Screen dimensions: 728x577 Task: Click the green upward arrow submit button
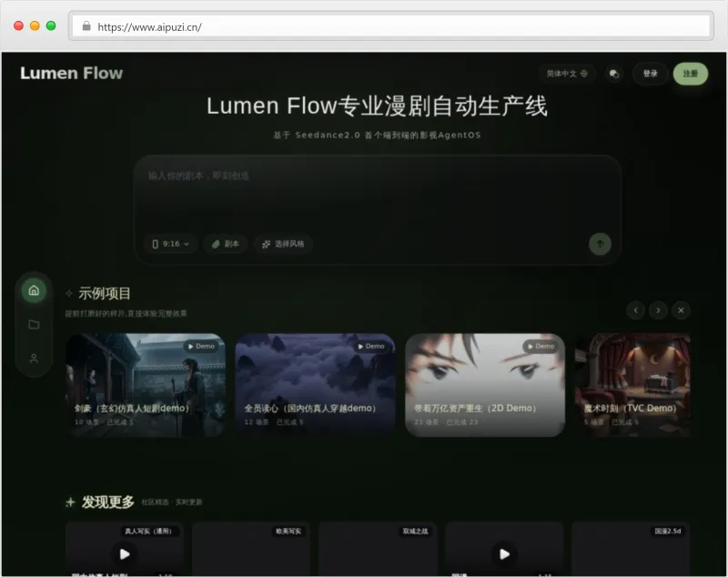(x=600, y=244)
